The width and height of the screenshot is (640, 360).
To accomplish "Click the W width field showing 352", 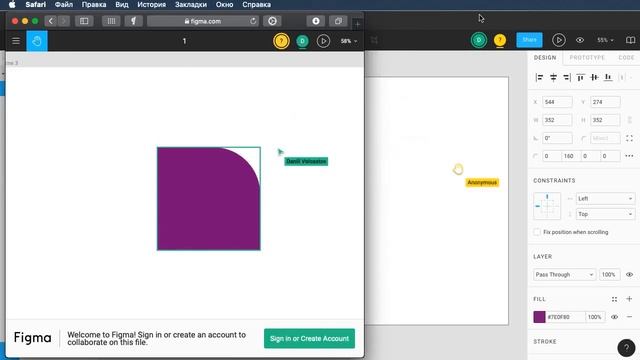I will point(557,120).
